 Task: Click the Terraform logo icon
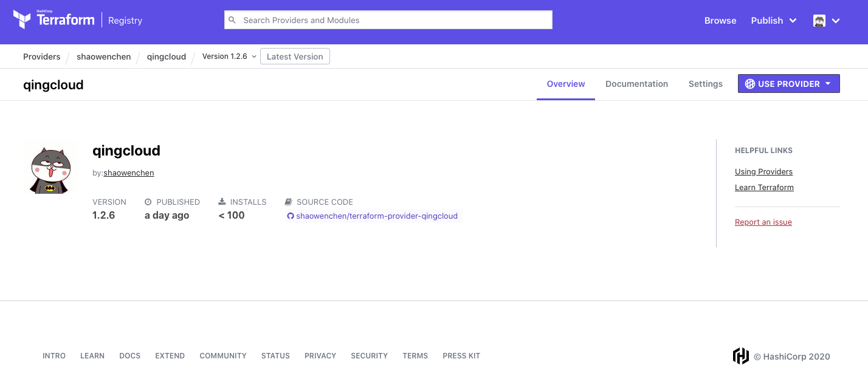click(x=22, y=19)
